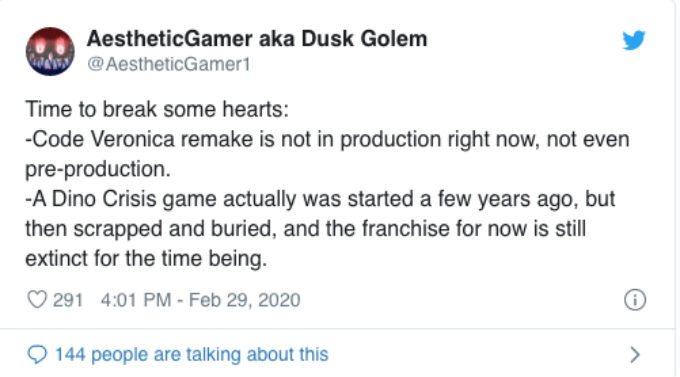Visit the @AestheticGamer1 handle

tap(169, 64)
